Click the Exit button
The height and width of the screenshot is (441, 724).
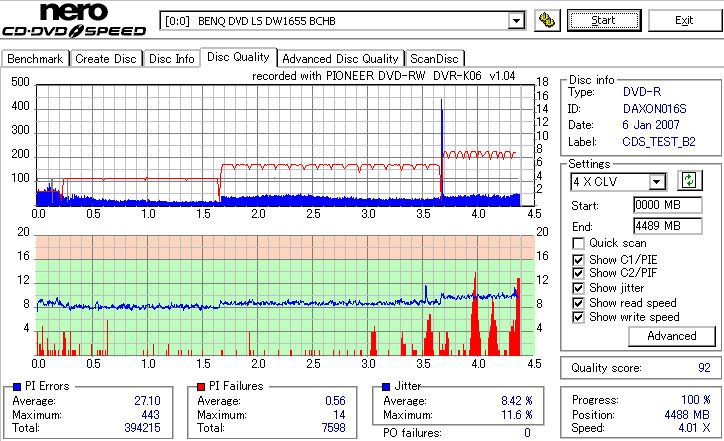coord(684,20)
